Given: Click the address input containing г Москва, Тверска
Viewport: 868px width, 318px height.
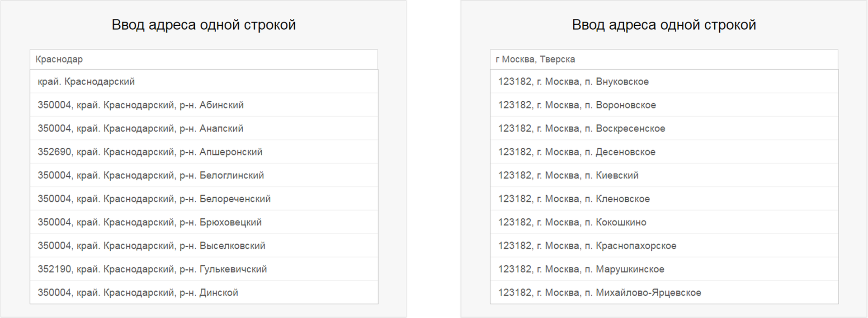Looking at the screenshot, I should [664, 59].
